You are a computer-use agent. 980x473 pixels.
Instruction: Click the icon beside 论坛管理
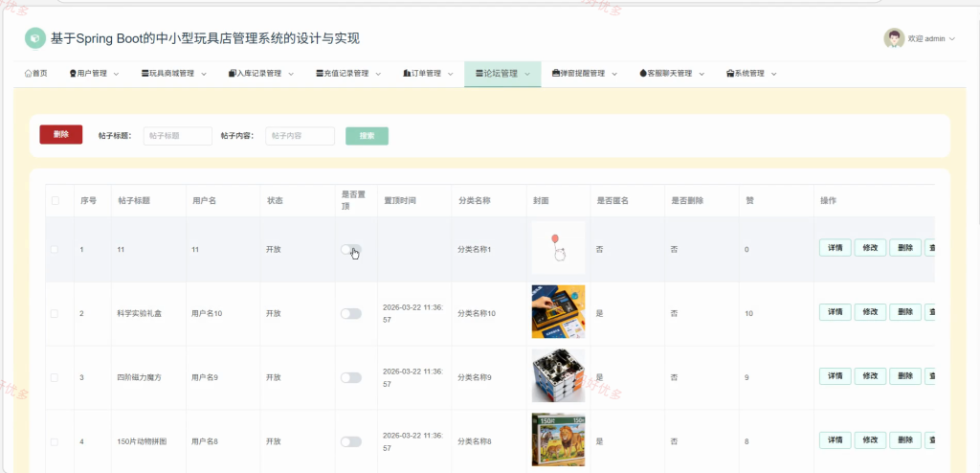(479, 73)
